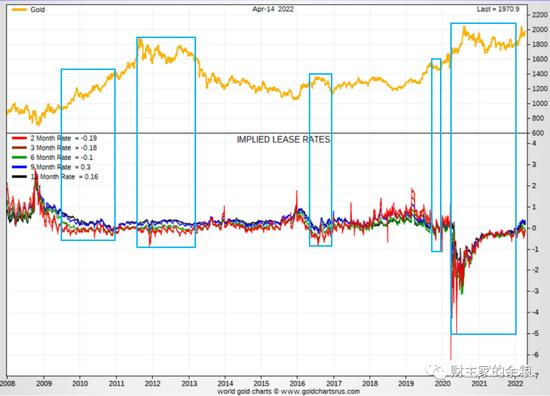Open the www.goldchartsrus.com footer link
The image size is (550, 396).
[x=320, y=391]
